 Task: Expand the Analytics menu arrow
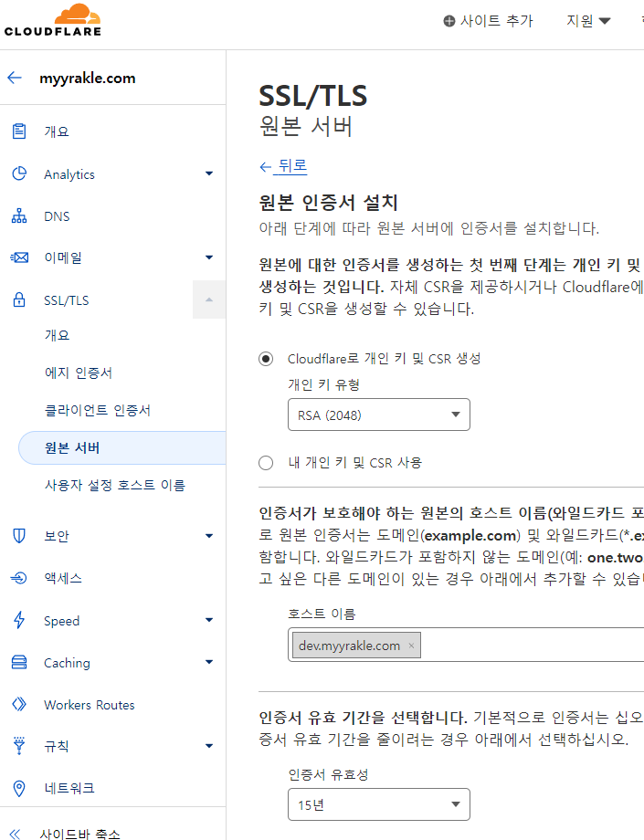209,173
